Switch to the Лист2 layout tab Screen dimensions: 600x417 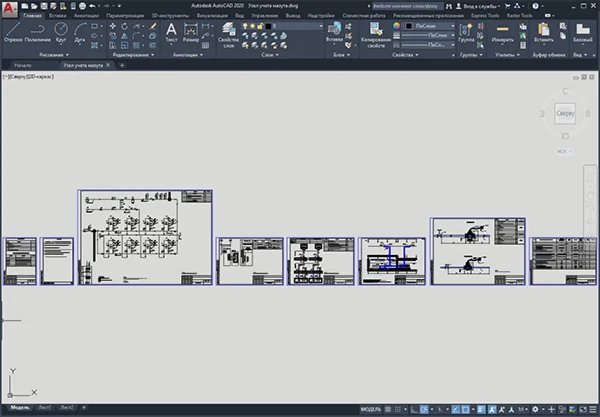(67, 407)
